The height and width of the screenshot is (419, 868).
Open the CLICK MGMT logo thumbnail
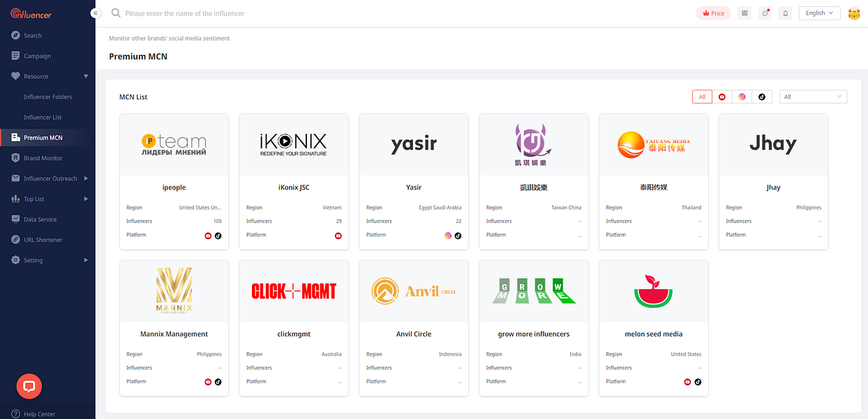pyautogui.click(x=294, y=291)
